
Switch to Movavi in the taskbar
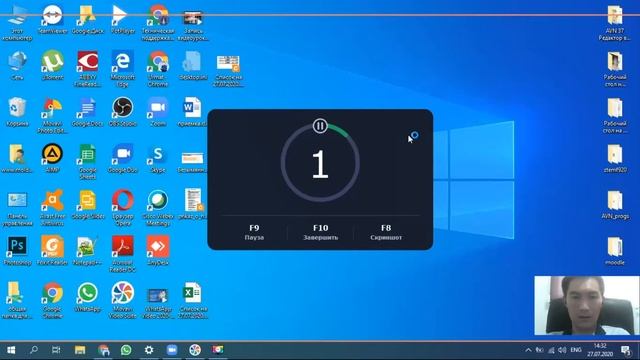[195, 350]
